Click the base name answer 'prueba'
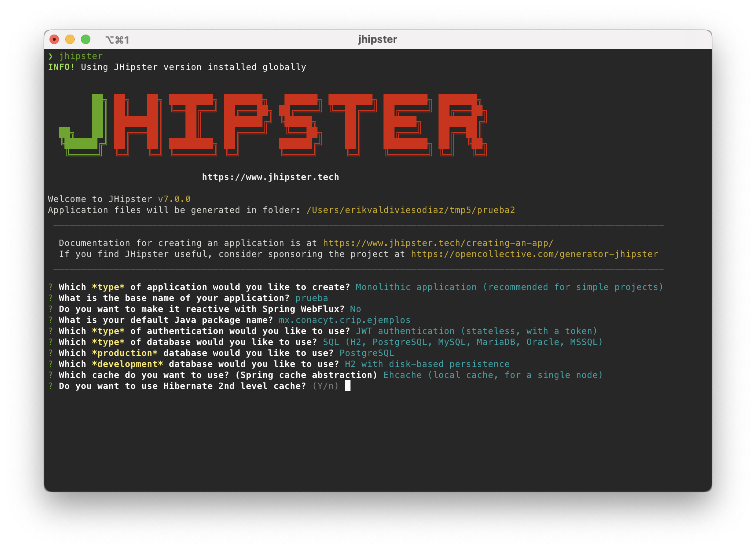This screenshot has height=550, width=756. (312, 298)
